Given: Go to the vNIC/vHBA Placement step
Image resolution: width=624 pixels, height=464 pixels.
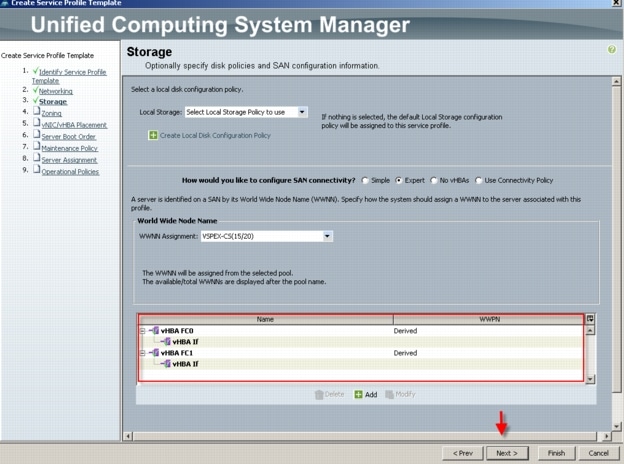Looking at the screenshot, I should click(x=74, y=125).
